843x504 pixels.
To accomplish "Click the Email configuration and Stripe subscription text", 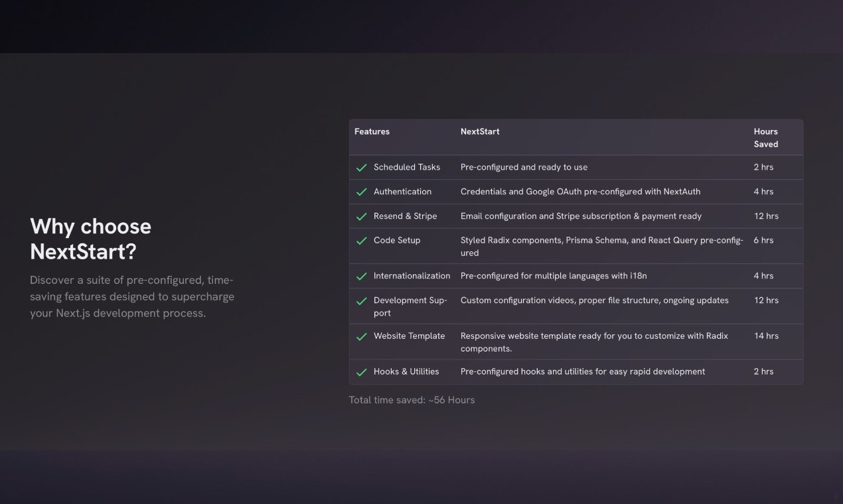I will [581, 216].
